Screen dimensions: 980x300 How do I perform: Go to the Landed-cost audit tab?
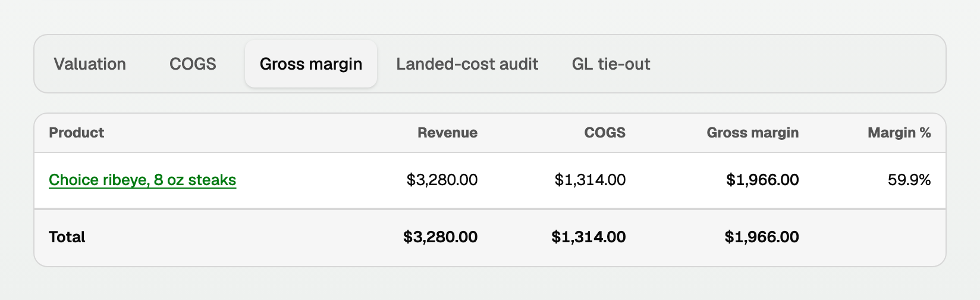coord(467,64)
